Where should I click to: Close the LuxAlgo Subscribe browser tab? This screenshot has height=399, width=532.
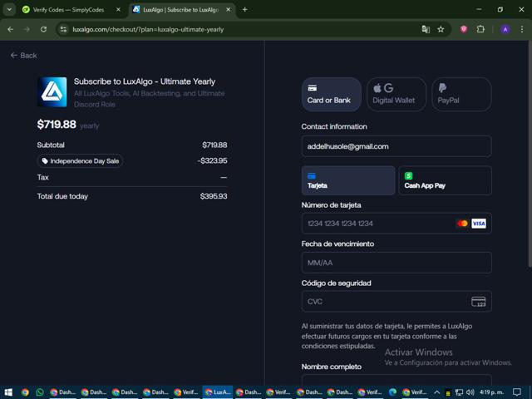pyautogui.click(x=229, y=10)
